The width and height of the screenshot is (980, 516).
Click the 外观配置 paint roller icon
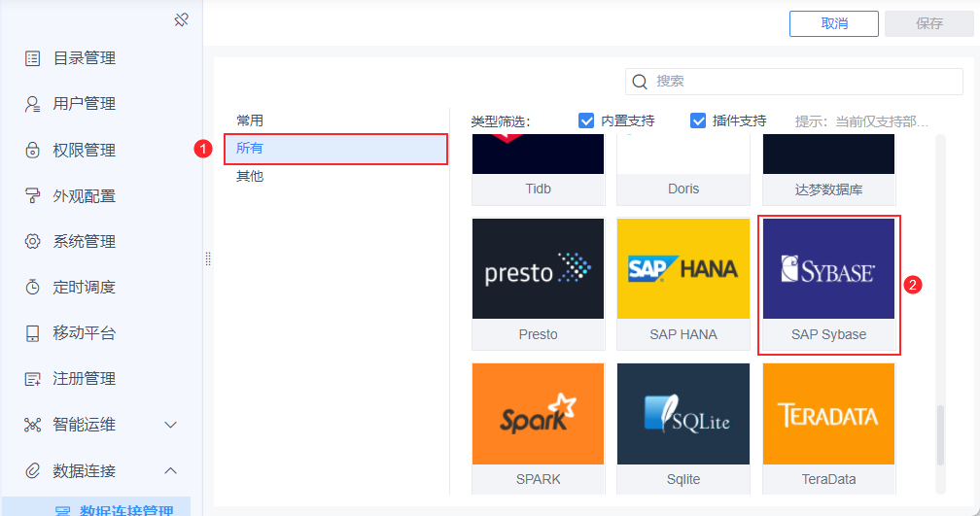32,195
